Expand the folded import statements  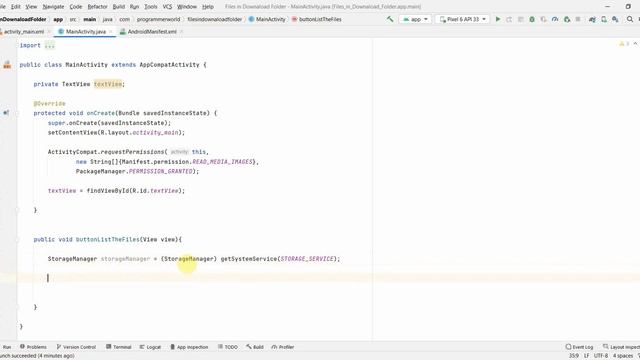tap(49, 45)
